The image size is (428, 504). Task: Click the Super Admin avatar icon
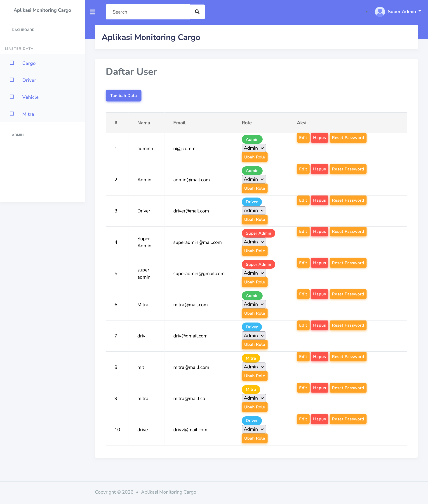tap(380, 12)
